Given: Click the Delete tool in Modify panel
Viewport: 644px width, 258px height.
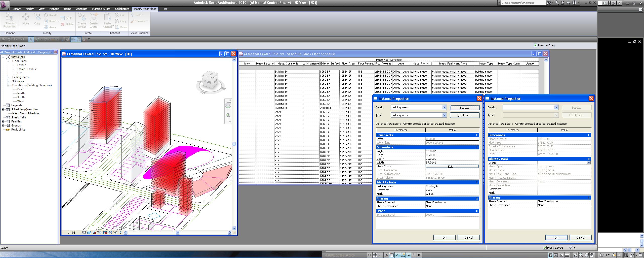Looking at the screenshot, I should [x=67, y=24].
